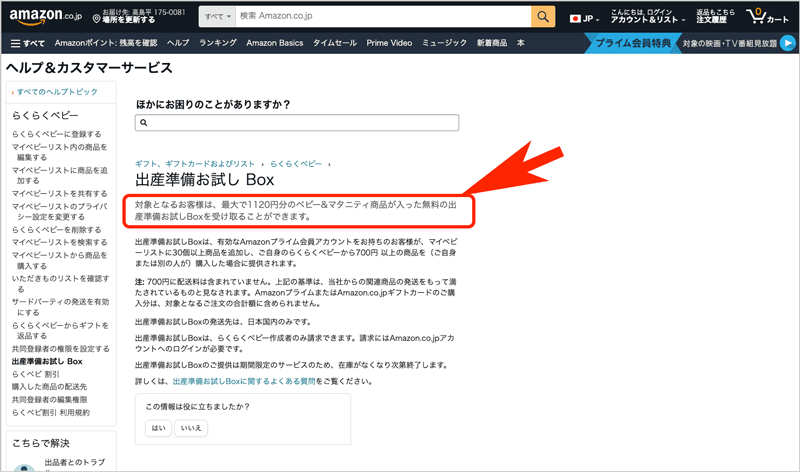Screen dimensions: 800x472
Task: Open ランキング in navigation bar
Action: (x=218, y=43)
